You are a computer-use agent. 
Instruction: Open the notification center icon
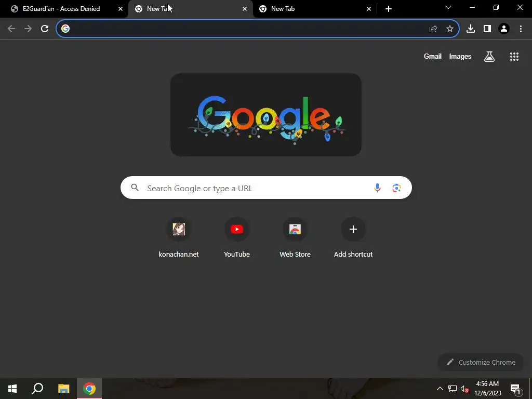coord(516,389)
